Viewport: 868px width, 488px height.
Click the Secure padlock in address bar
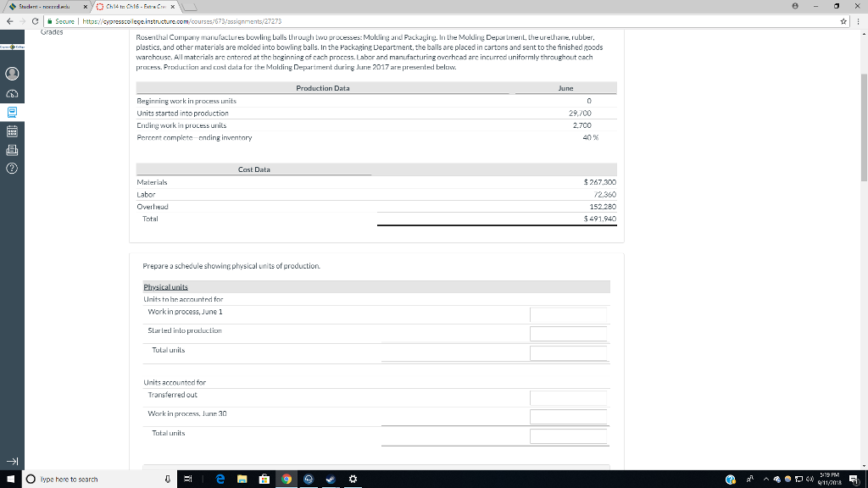[x=52, y=23]
